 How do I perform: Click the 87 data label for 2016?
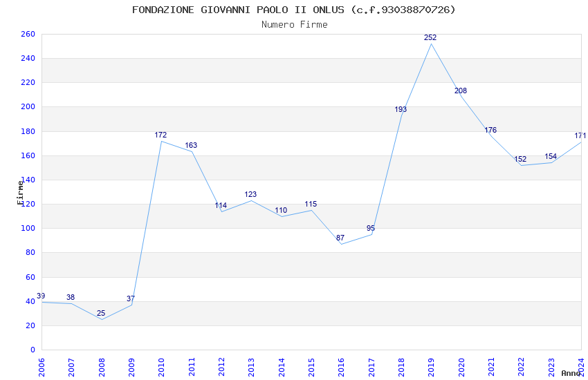[340, 238]
